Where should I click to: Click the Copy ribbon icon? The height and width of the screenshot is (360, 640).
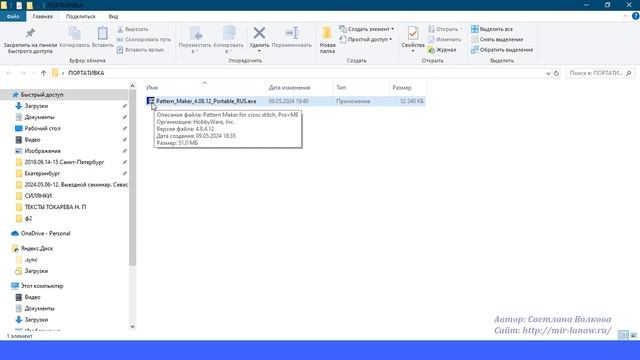pos(74,37)
